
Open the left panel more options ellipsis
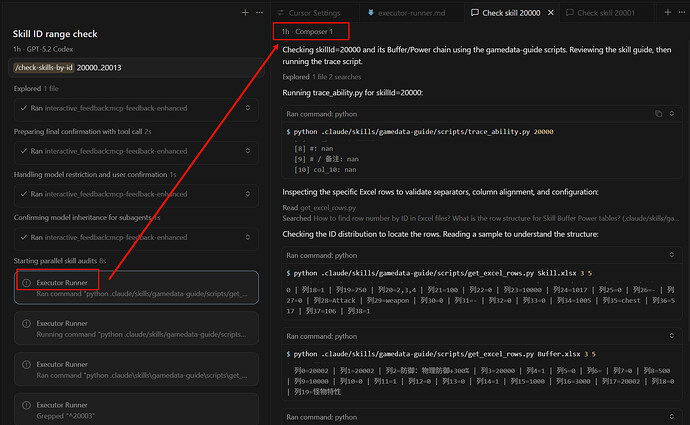click(259, 13)
